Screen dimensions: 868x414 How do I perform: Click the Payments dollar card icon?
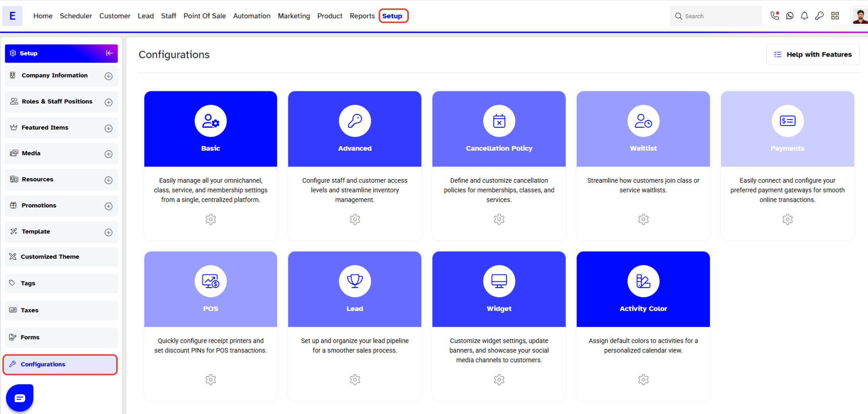click(x=787, y=121)
